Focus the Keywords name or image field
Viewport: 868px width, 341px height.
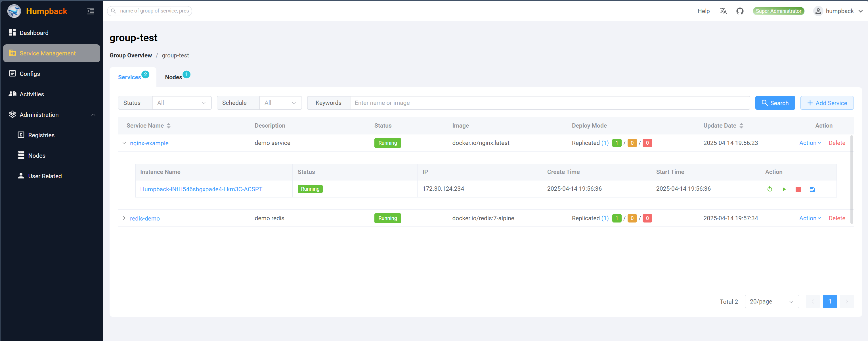(x=549, y=103)
